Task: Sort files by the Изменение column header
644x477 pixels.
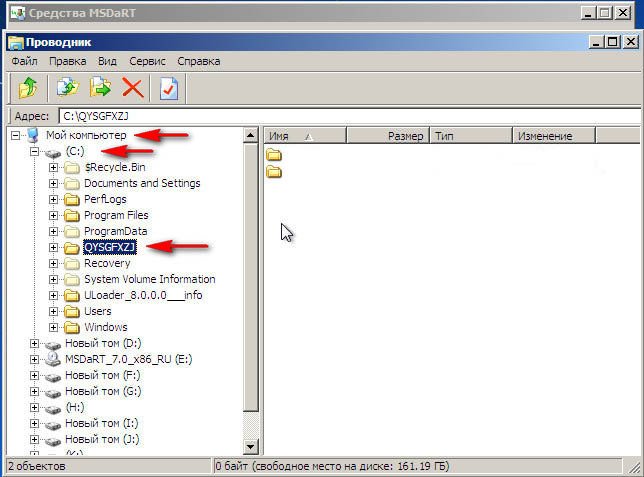Action: point(554,136)
